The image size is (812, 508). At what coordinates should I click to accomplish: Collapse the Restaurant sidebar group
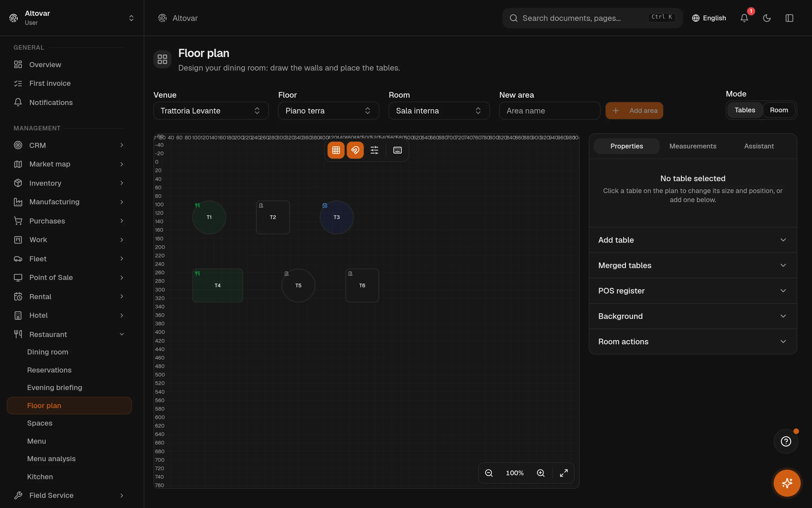[x=69, y=334]
